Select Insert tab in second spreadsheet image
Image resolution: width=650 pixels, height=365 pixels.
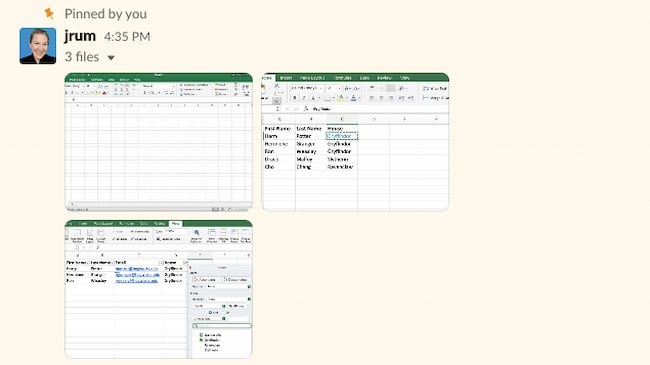(286, 78)
